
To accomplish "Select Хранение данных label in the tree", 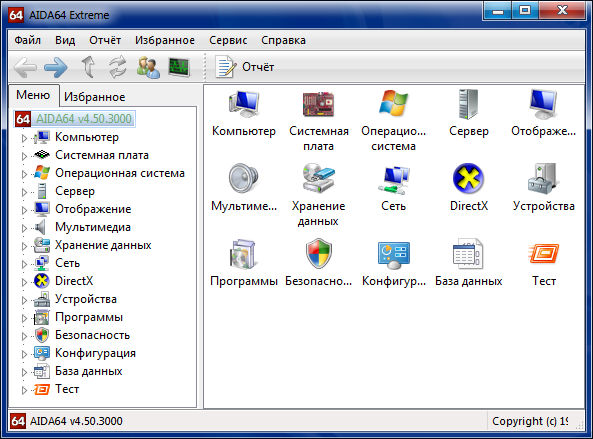I will (x=103, y=245).
